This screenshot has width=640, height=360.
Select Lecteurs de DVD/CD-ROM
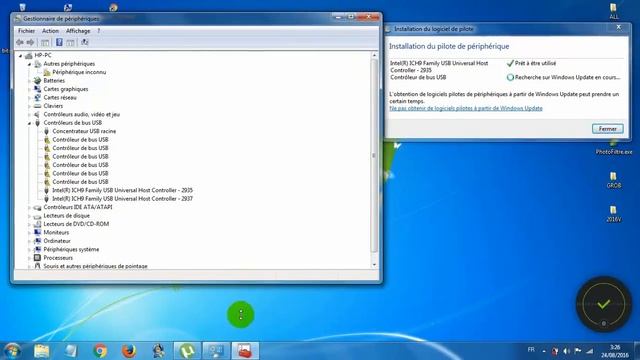coord(76,224)
